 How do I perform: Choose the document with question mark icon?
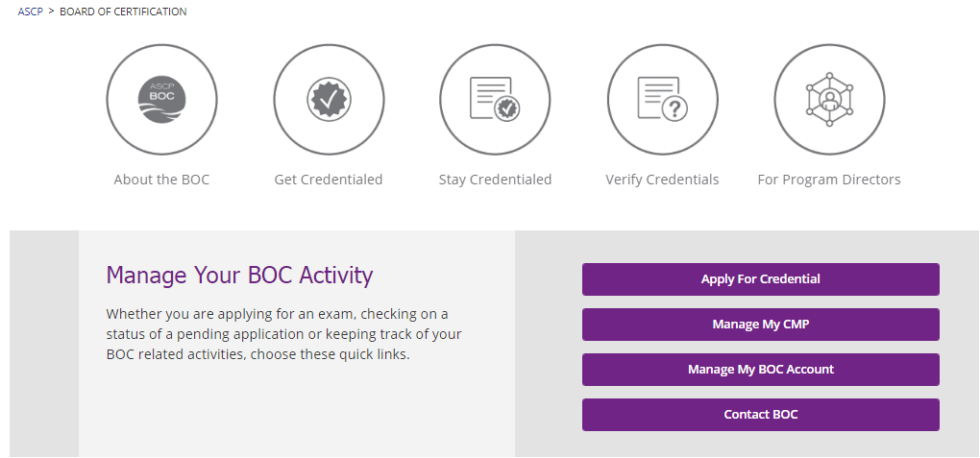(x=663, y=99)
